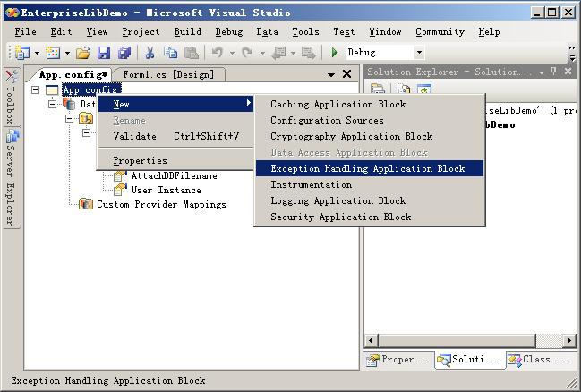Image resolution: width=581 pixels, height=392 pixels.
Task: Open the toolbar options overflow
Action: 572,54
